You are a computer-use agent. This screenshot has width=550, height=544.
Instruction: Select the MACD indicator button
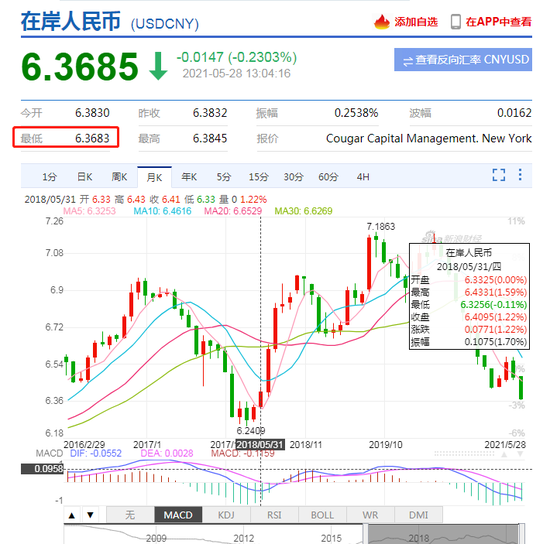(178, 515)
